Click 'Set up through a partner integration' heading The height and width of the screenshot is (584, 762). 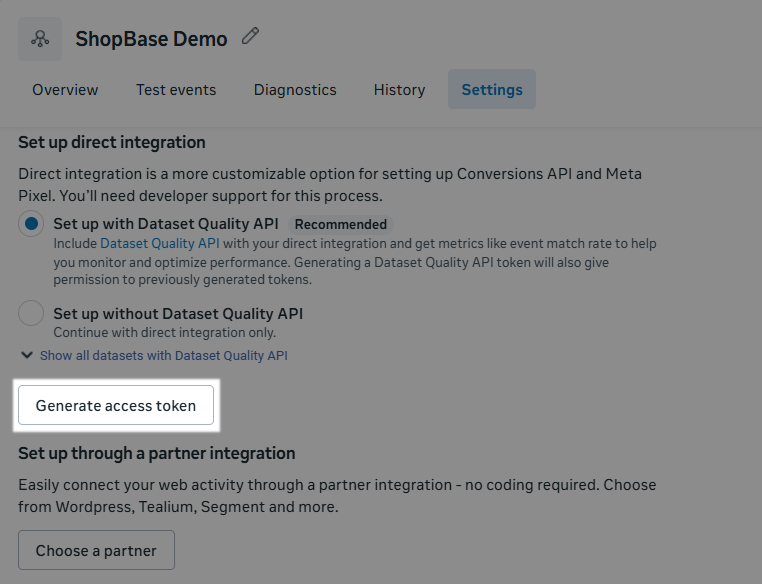click(x=157, y=453)
